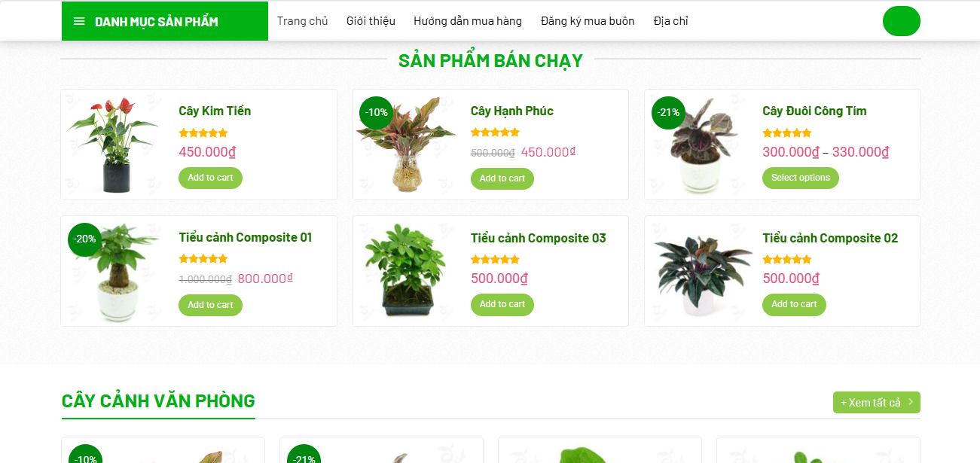Screen dimensions: 980x463
Task: Click star rating of Tiểu cảnh Composite 02
Action: (787, 260)
